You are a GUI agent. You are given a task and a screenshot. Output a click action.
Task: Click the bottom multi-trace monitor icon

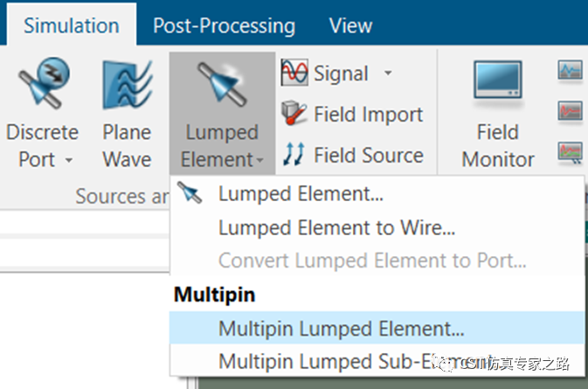coord(570,152)
